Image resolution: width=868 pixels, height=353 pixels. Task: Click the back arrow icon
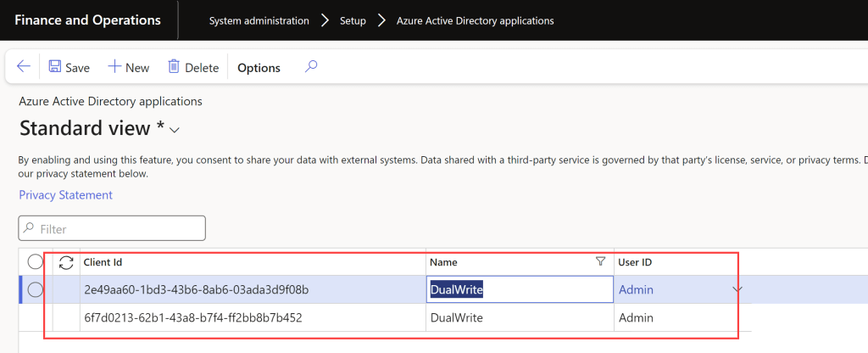(x=24, y=67)
